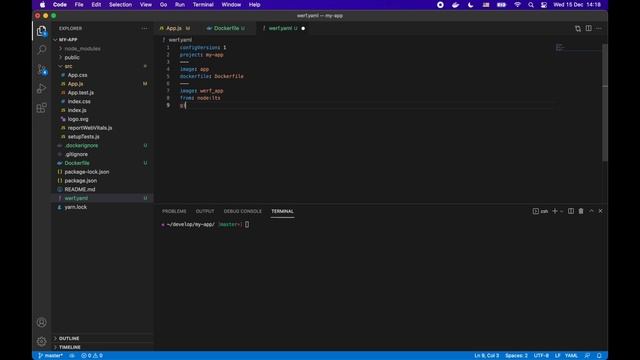
Task: Open reportWebVitals.js file
Action: [x=90, y=128]
